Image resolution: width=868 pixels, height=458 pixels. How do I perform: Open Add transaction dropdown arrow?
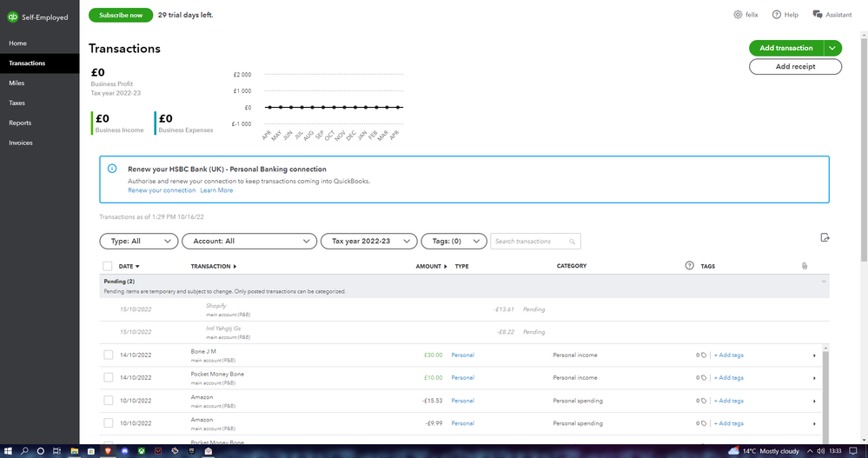click(832, 48)
